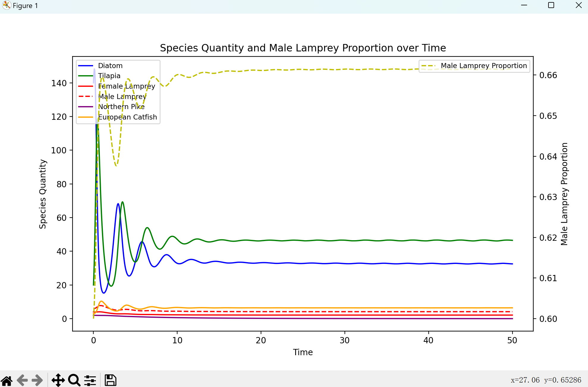Click the left y-axis tick 100

click(59, 150)
